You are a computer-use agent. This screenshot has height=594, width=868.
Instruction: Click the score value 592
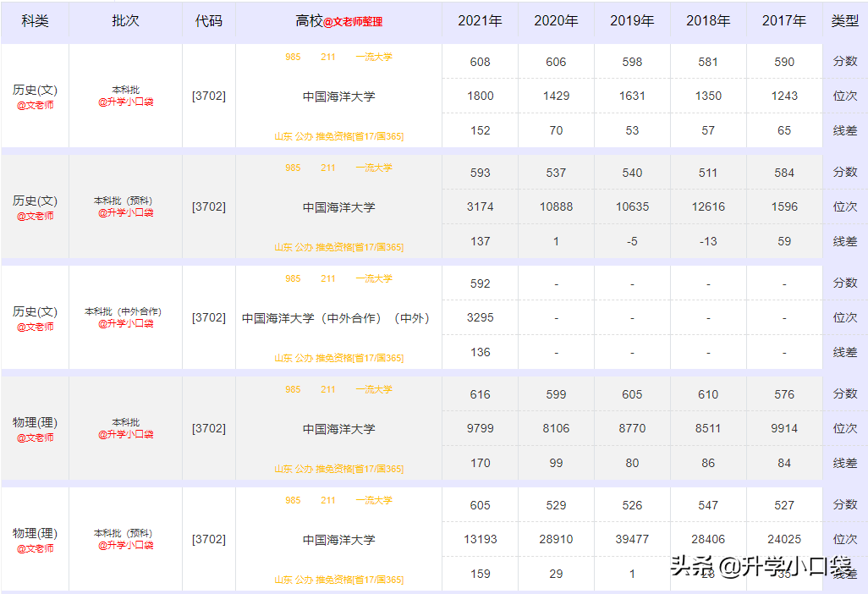[480, 283]
